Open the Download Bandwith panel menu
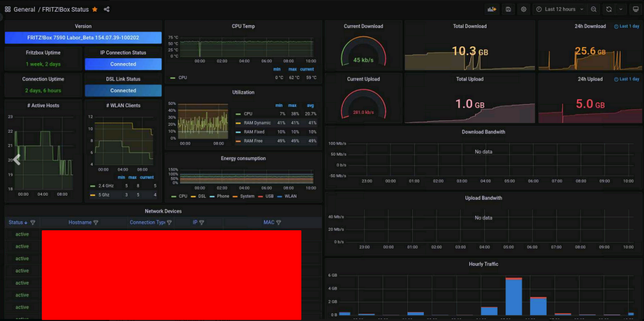The image size is (644, 321). 484,132
